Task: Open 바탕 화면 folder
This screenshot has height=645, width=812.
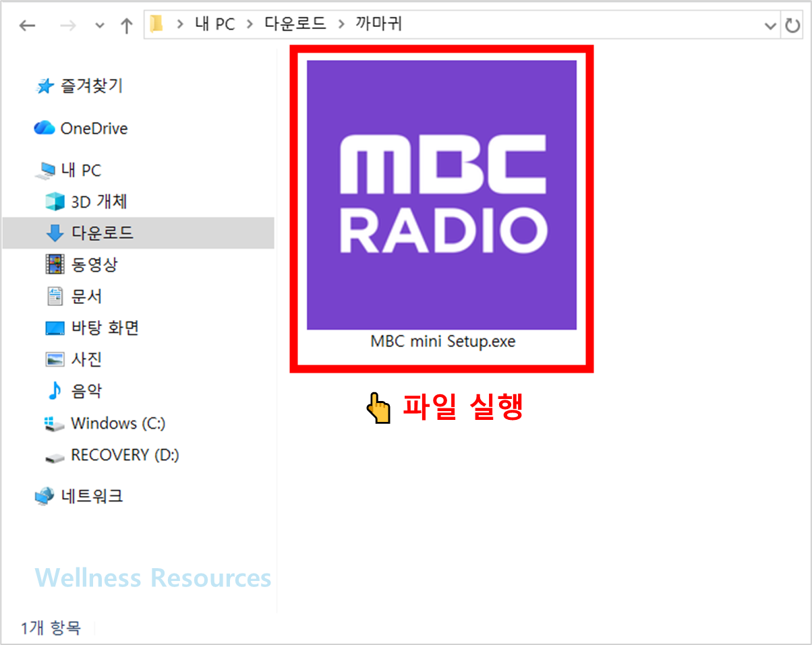Action: 105,328
